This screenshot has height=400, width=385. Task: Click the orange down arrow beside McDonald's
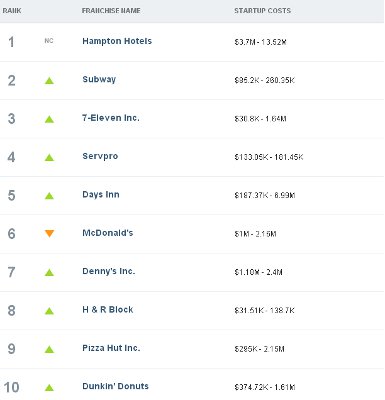(x=49, y=234)
